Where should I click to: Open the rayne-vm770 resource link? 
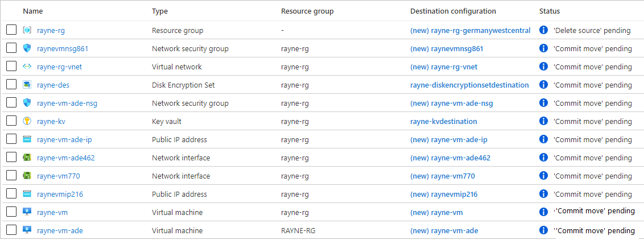pyautogui.click(x=58, y=176)
